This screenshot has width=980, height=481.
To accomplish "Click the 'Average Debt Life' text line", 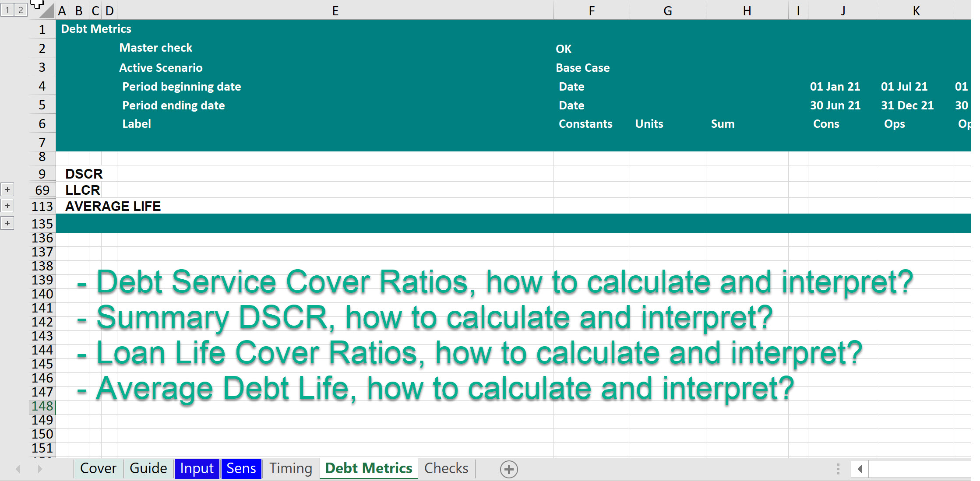I will coord(435,389).
